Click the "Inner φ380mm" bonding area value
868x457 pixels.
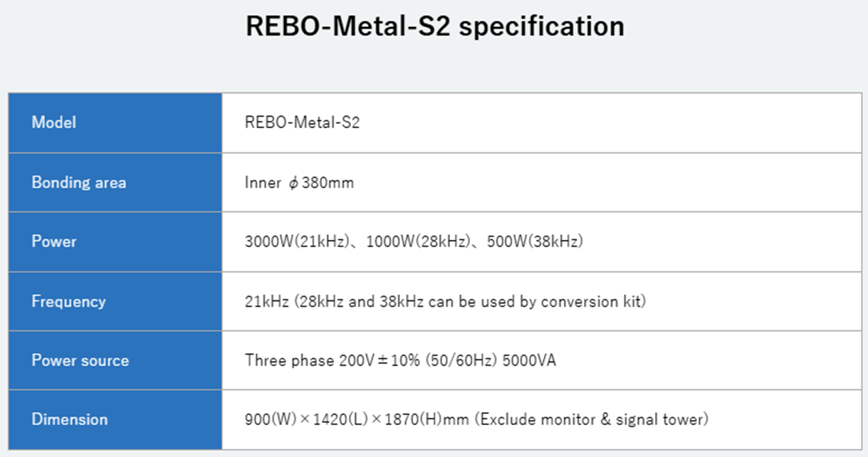tap(299, 183)
